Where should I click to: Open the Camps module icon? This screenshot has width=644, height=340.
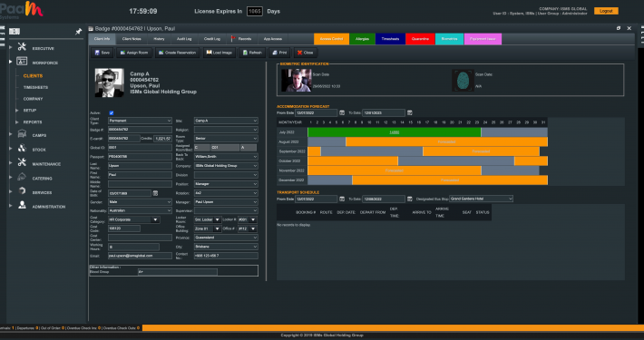coord(22,134)
